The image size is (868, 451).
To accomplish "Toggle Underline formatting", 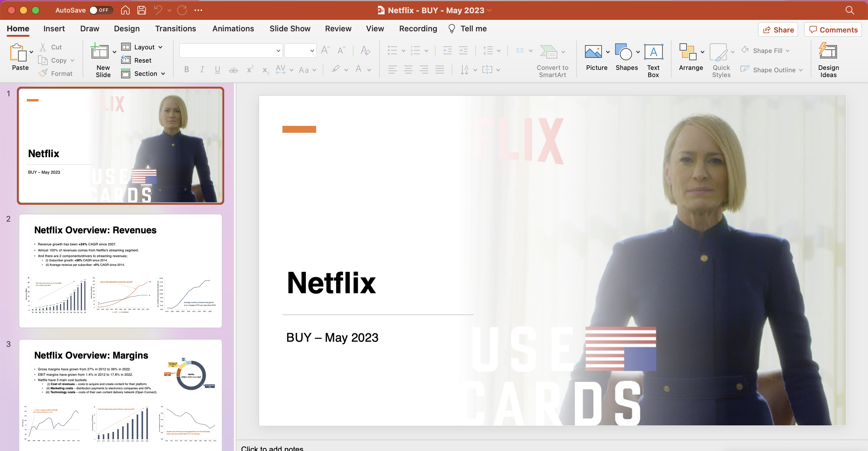I will pos(217,70).
